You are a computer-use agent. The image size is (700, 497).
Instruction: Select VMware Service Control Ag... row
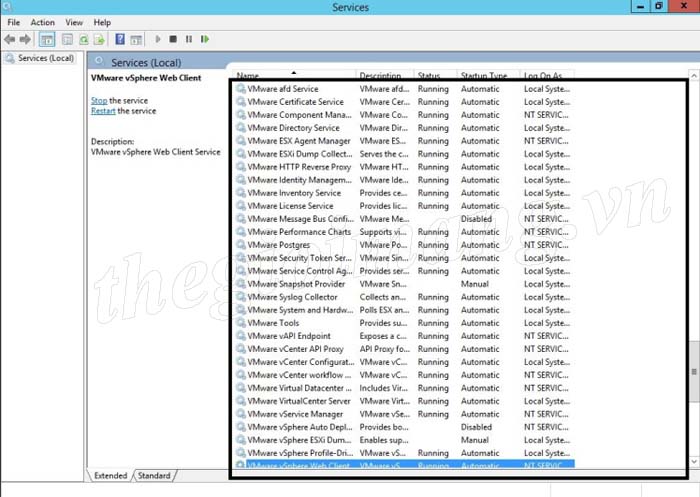pos(405,271)
